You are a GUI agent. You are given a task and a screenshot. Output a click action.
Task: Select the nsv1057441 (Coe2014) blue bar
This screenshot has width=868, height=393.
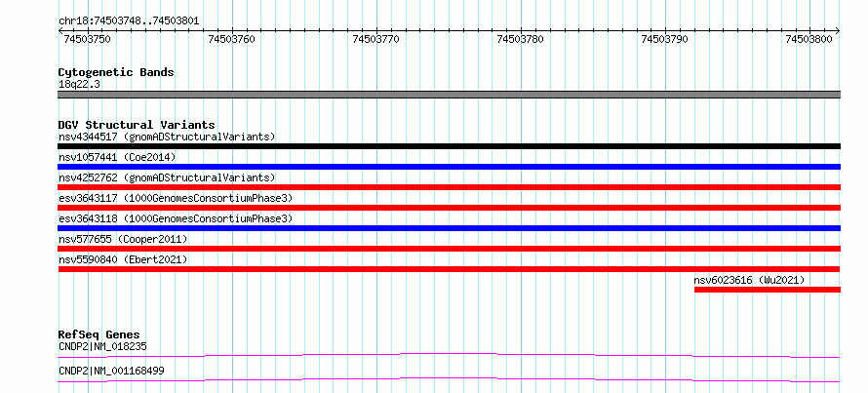click(x=449, y=167)
